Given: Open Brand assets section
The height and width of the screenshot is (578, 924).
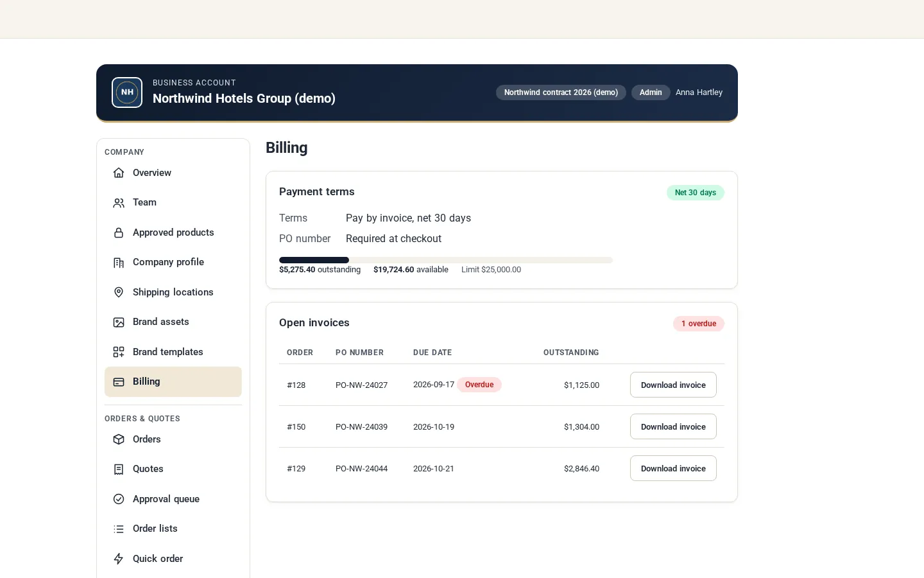Looking at the screenshot, I should pyautogui.click(x=173, y=322).
